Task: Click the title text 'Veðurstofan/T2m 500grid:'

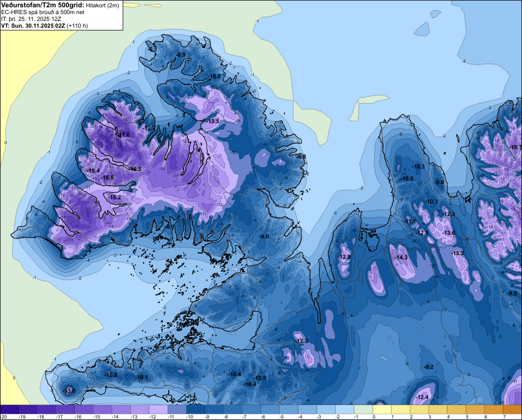Action: [43, 5]
